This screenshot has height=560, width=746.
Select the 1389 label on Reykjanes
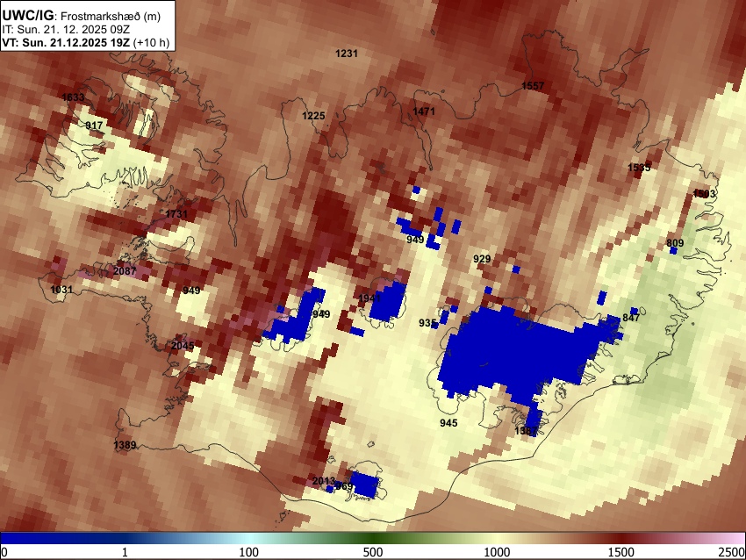click(125, 445)
